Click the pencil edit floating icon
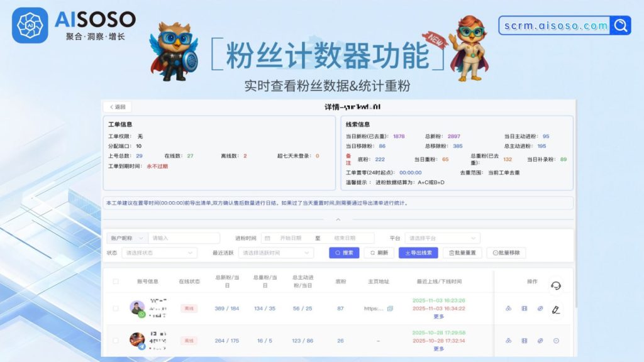The height and width of the screenshot is (362, 644). tap(555, 309)
